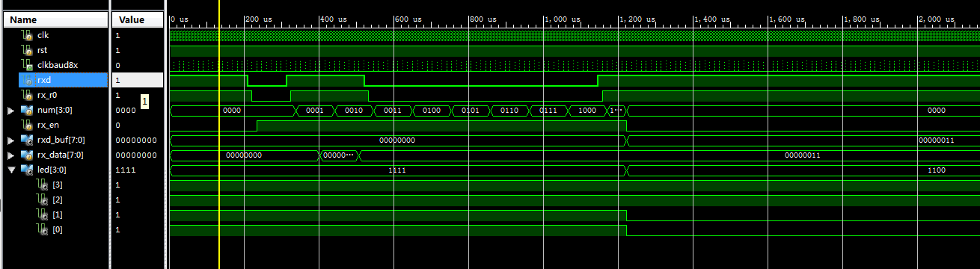Select the rxd value cell
980x269 pixels.
(138, 80)
